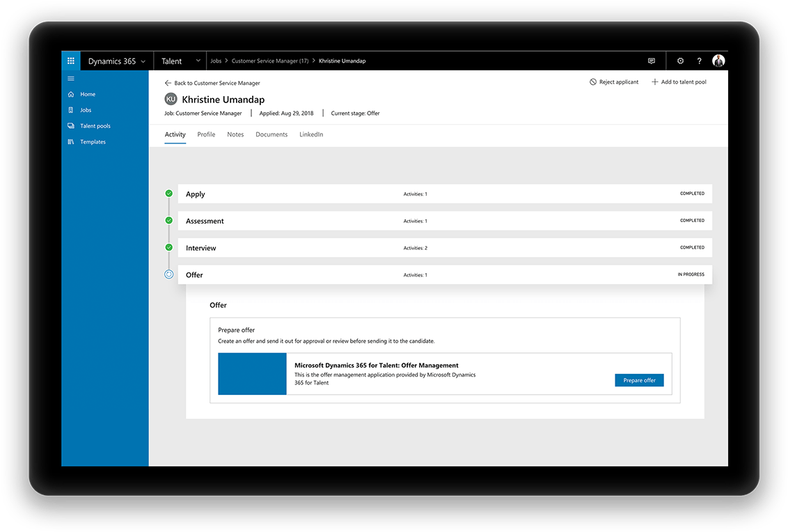This screenshot has width=788, height=532.
Task: Open the user profile avatar
Action: 718,61
